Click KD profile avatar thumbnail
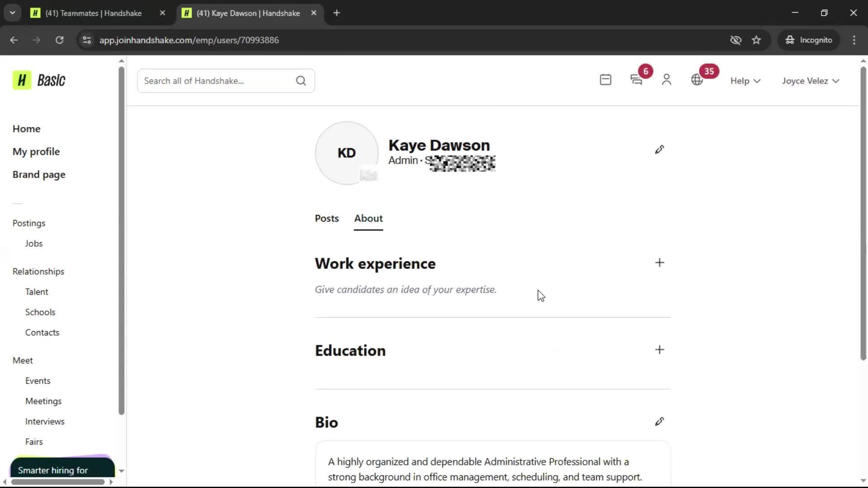The image size is (868, 488). click(x=346, y=153)
